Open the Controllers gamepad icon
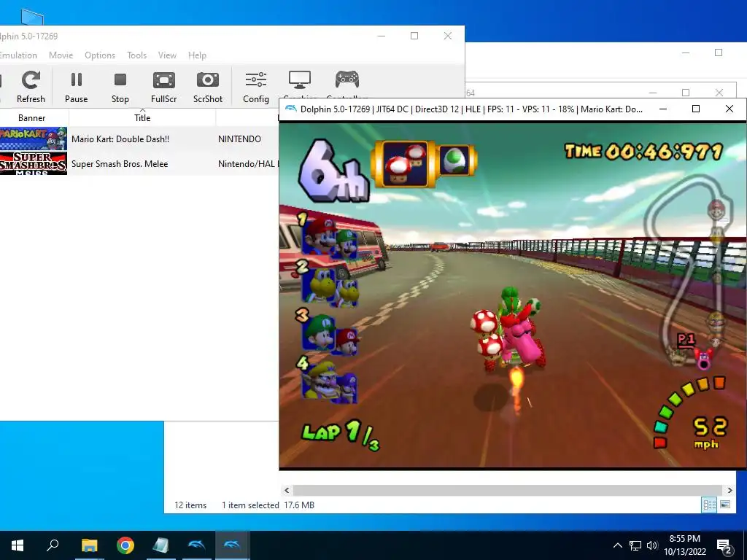The width and height of the screenshot is (747, 560). [x=347, y=80]
